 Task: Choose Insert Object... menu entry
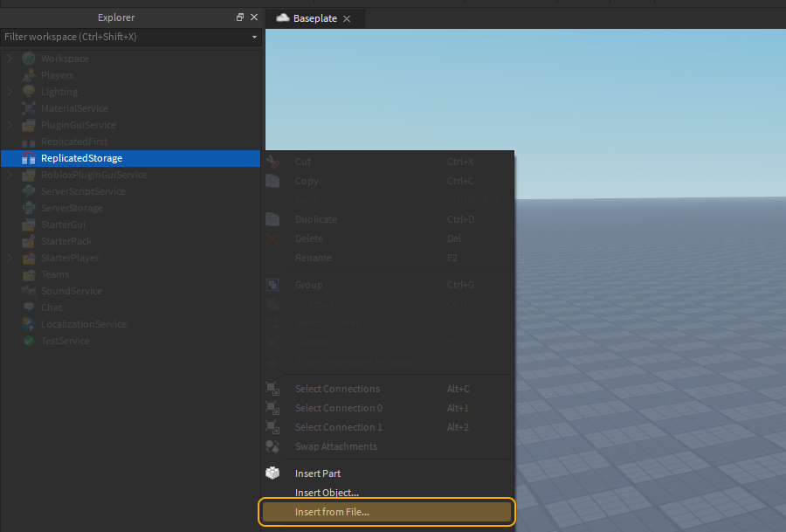[x=387, y=493]
